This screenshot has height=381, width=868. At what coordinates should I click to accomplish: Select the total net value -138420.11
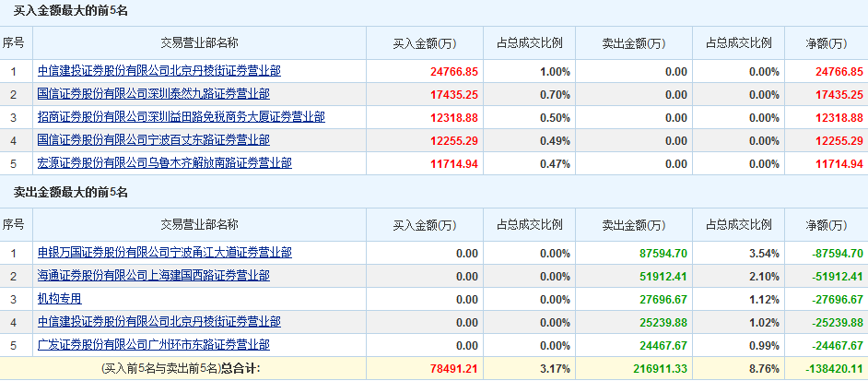(x=834, y=369)
